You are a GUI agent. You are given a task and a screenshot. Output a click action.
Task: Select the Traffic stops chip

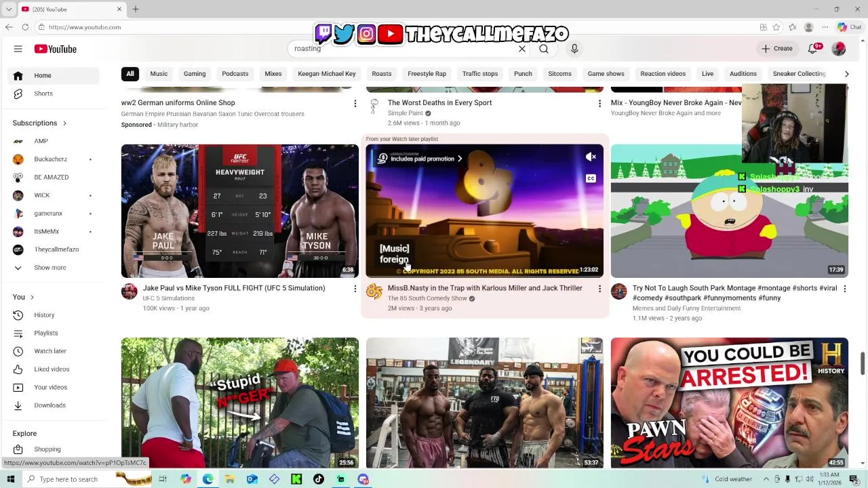pos(480,74)
